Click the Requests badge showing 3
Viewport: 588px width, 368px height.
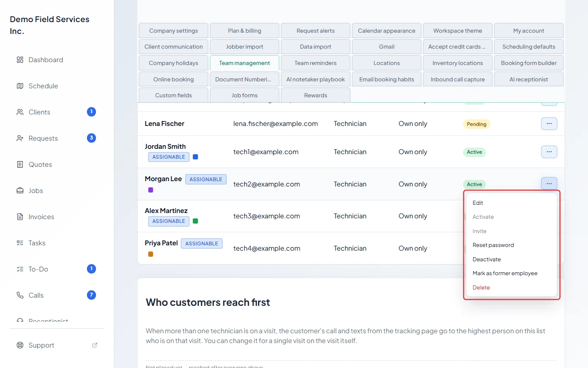point(91,138)
